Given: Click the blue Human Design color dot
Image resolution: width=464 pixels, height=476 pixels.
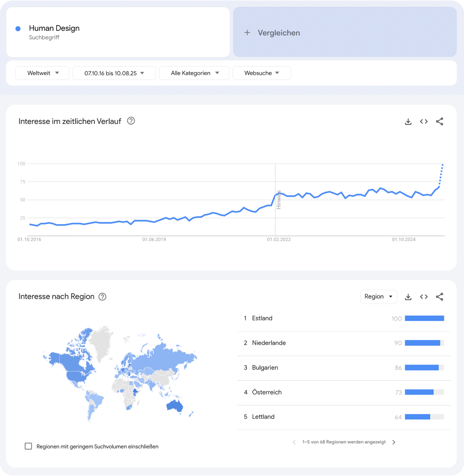Looking at the screenshot, I should click(x=18, y=29).
